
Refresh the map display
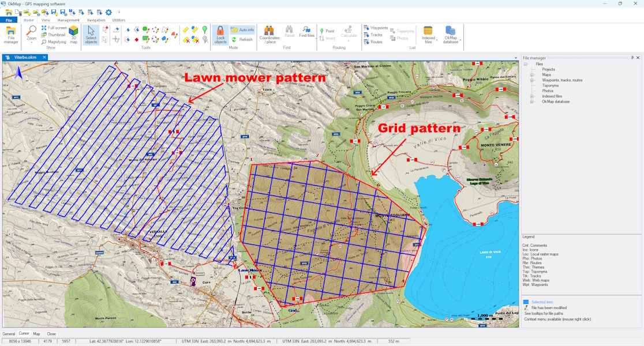(x=242, y=39)
